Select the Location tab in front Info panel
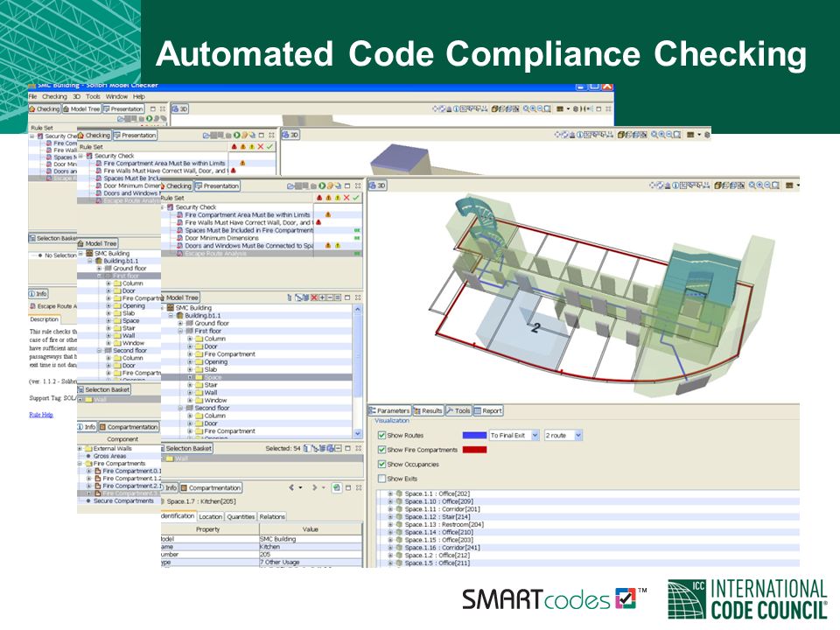This screenshot has height=630, width=840. [210, 516]
